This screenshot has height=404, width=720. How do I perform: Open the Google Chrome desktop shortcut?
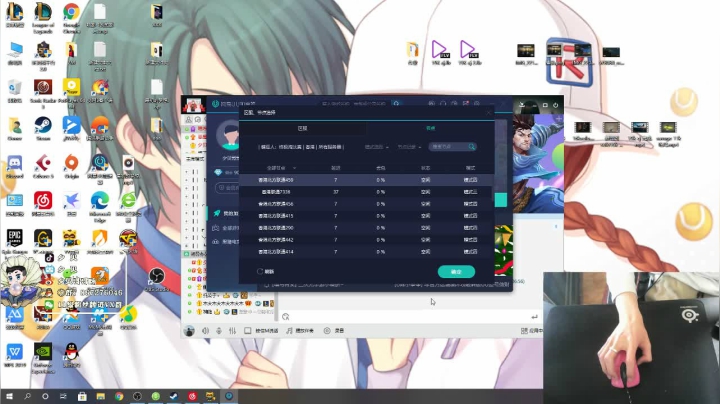click(71, 18)
